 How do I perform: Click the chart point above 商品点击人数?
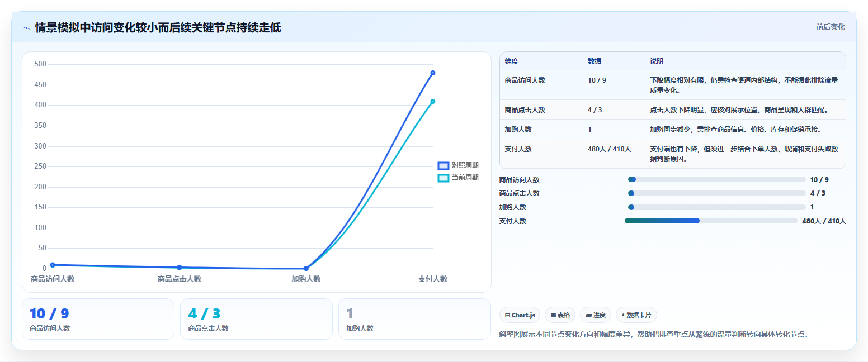[x=180, y=268]
